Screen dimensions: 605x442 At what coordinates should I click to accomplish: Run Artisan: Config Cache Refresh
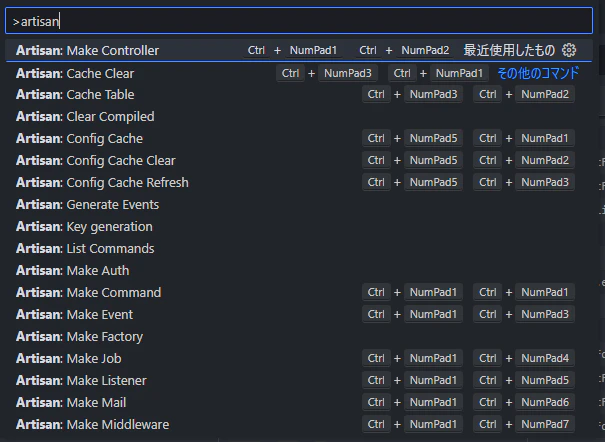point(299,182)
